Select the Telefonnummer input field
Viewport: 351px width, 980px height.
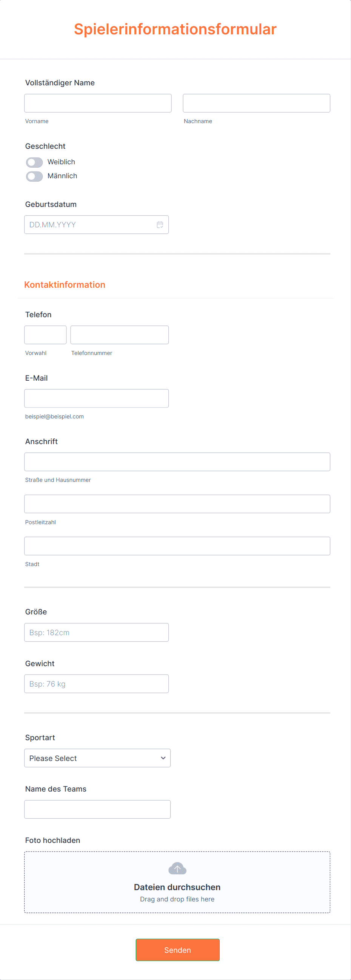(x=119, y=335)
